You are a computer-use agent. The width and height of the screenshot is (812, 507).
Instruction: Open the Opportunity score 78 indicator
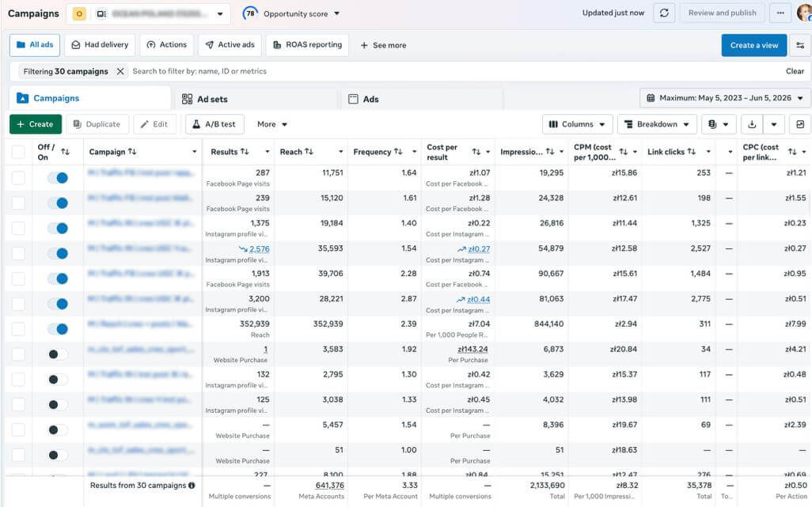point(291,13)
